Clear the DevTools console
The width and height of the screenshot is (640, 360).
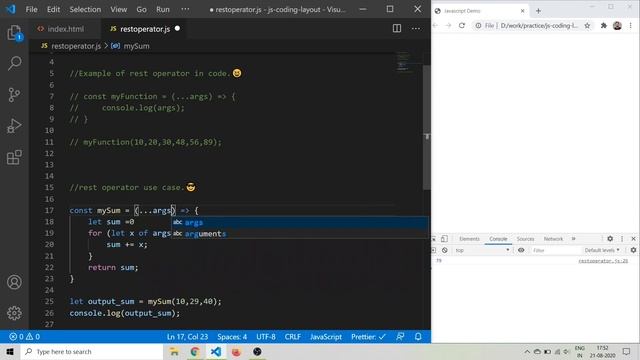click(x=444, y=250)
